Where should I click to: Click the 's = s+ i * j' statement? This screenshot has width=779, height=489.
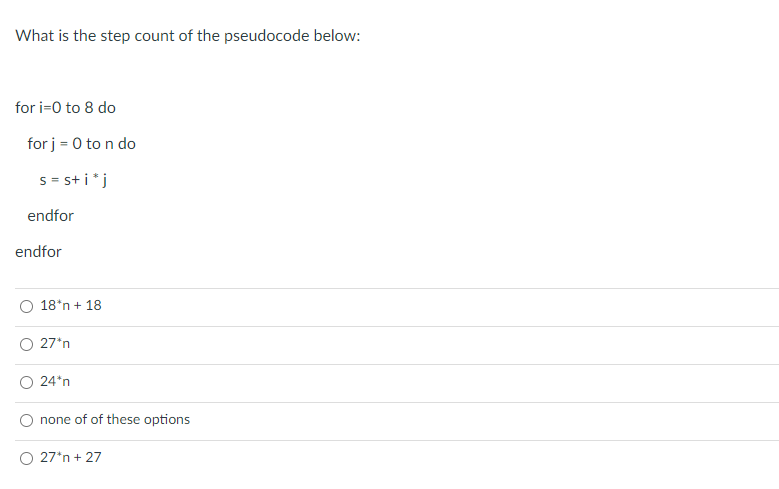point(74,180)
